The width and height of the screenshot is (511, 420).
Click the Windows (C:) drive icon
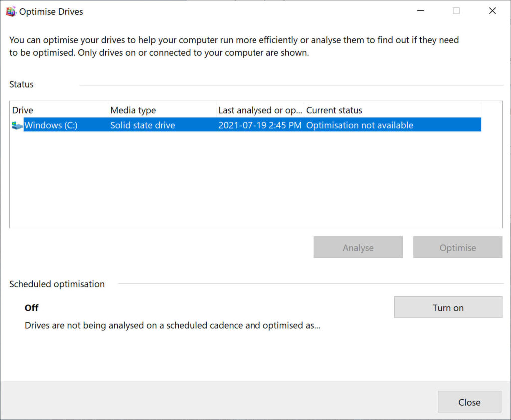click(17, 125)
